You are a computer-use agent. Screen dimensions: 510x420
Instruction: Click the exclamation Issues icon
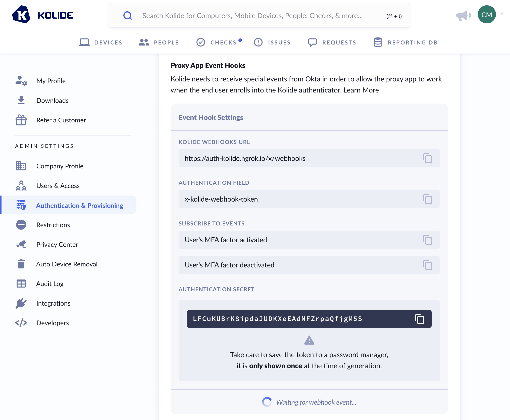point(258,42)
